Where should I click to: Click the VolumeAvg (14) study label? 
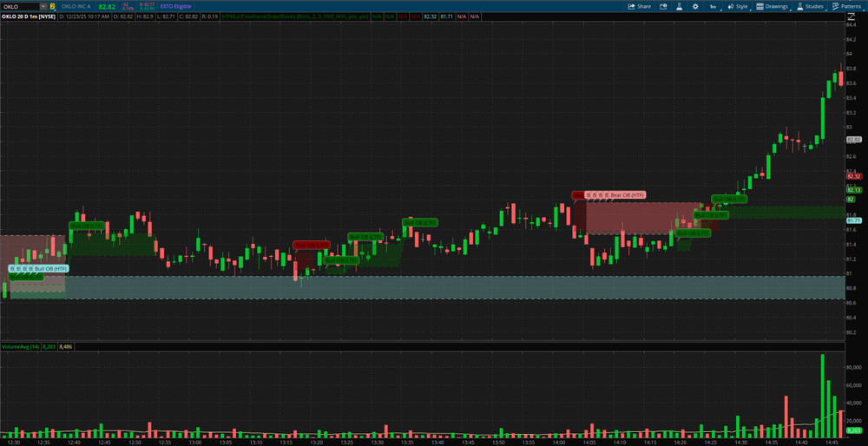click(x=19, y=346)
